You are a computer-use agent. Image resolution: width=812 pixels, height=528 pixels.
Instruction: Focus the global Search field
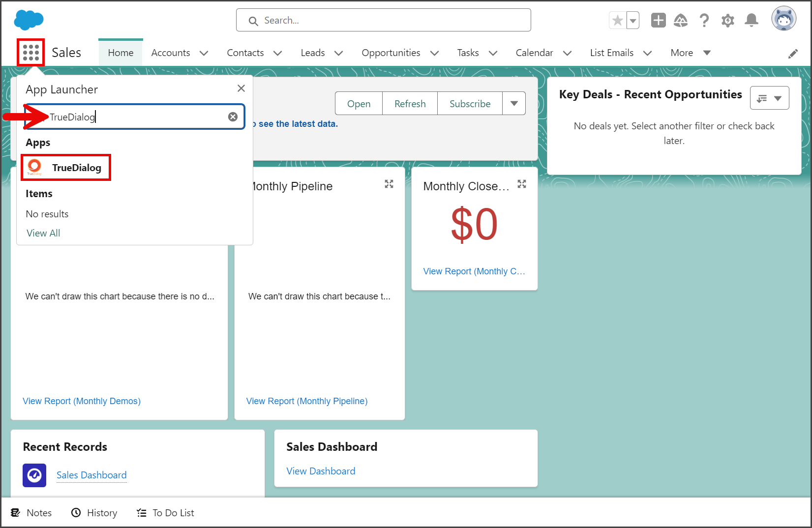[x=384, y=20]
